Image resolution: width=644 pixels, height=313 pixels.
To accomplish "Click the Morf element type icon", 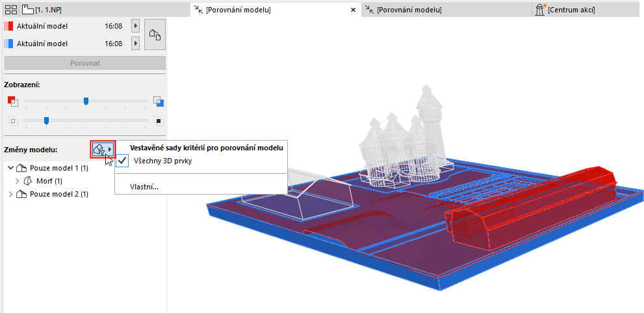I will point(28,180).
